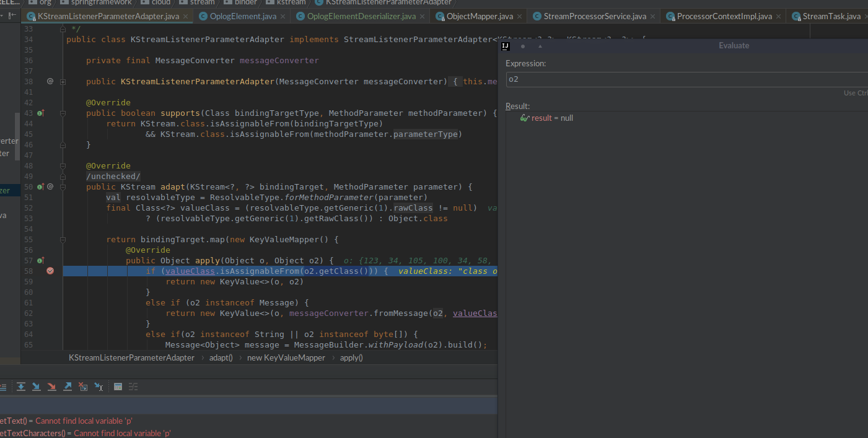Click the highlighted line 58 condition 'valueClass'
The height and width of the screenshot is (438, 868).
click(190, 271)
